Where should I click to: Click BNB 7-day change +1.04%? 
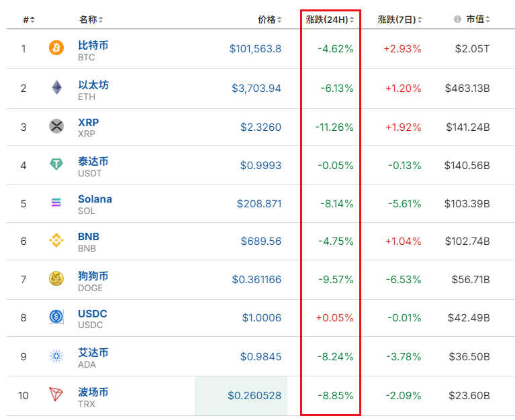404,242
